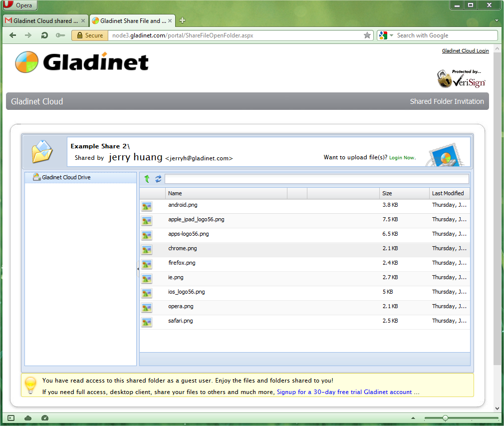Click the android.png image file icon
This screenshot has height=426, width=504.
(x=147, y=206)
